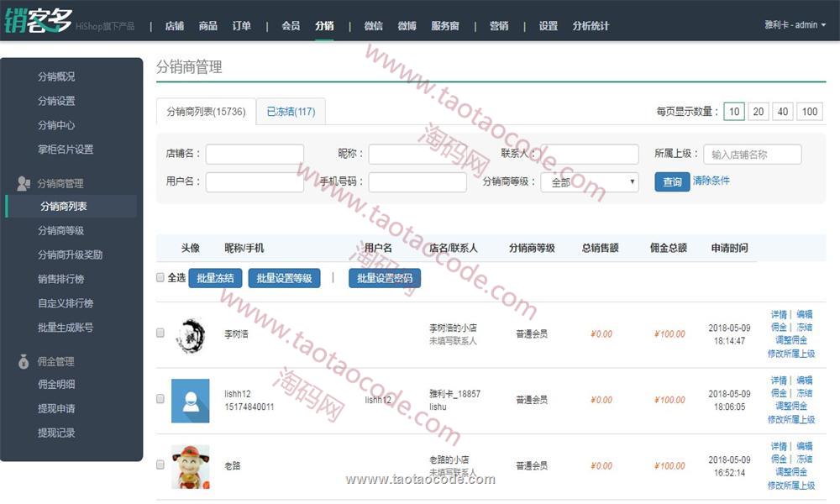Switch to the 已冻结(117) tab

coord(291,112)
